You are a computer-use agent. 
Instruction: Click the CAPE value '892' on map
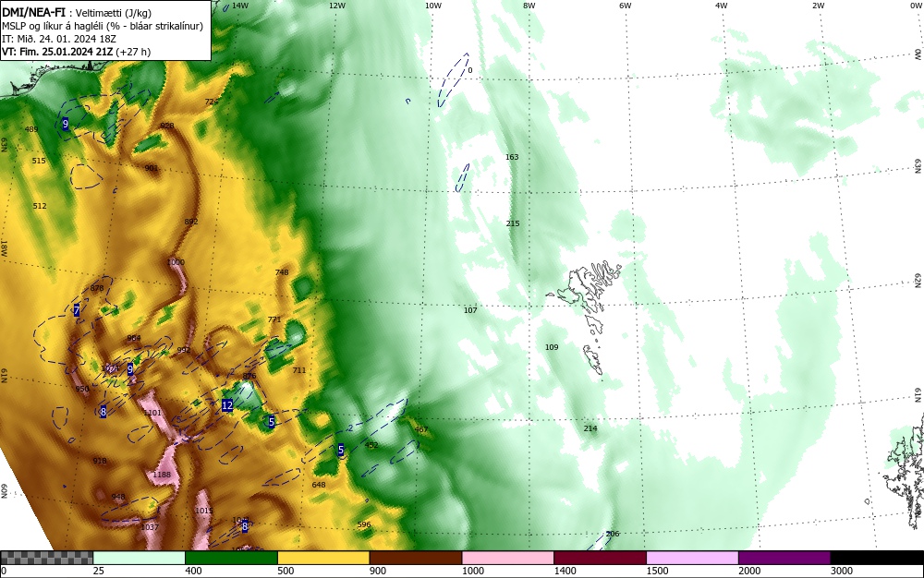(x=191, y=222)
